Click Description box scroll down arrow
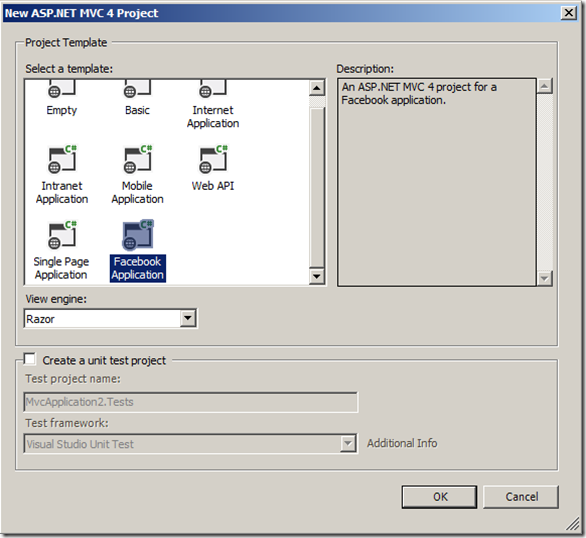 tap(545, 278)
